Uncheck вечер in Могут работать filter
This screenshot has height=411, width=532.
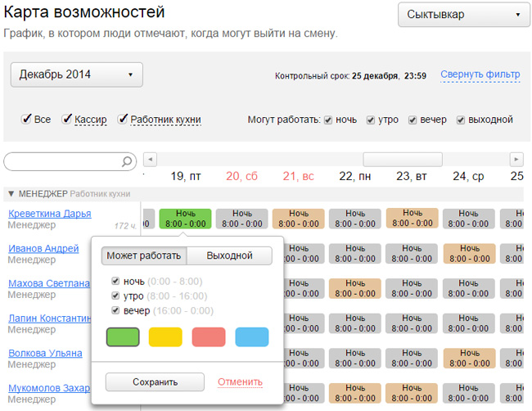click(413, 120)
